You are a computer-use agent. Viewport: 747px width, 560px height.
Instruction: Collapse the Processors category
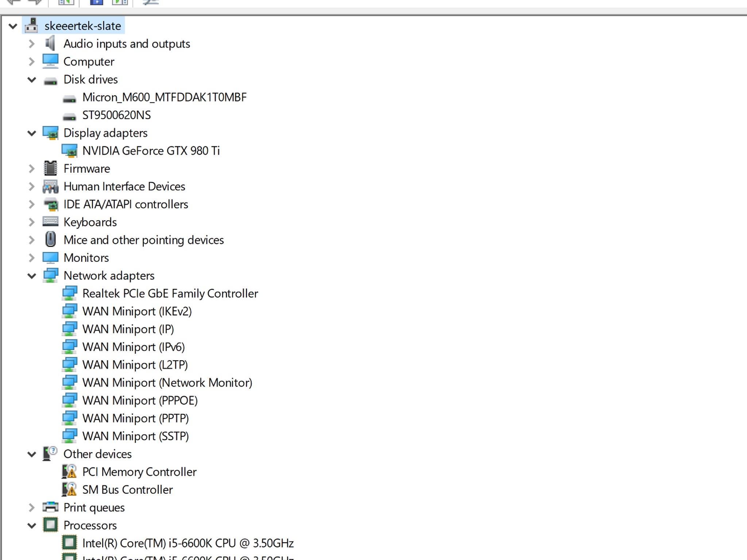(32, 526)
